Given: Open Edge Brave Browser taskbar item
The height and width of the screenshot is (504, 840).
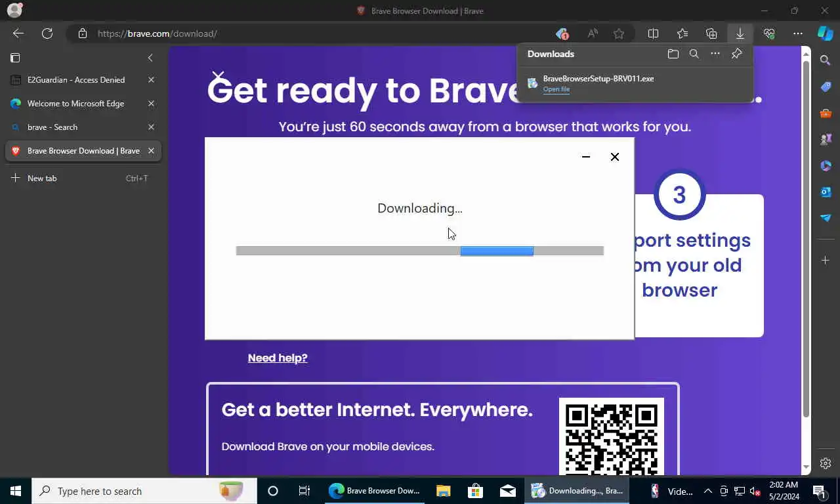Looking at the screenshot, I should pos(374,491).
